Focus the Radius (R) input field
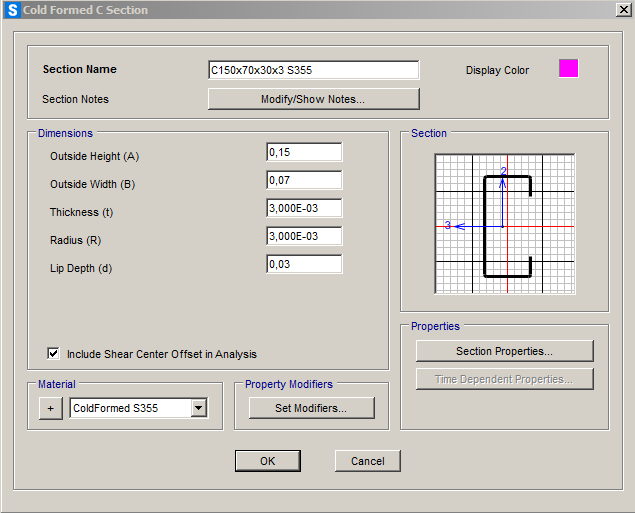Viewport: 635px width, 513px height. (x=304, y=236)
